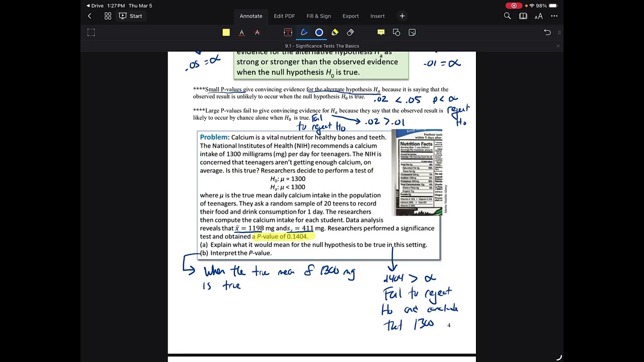Open the Insert tab

(x=377, y=16)
